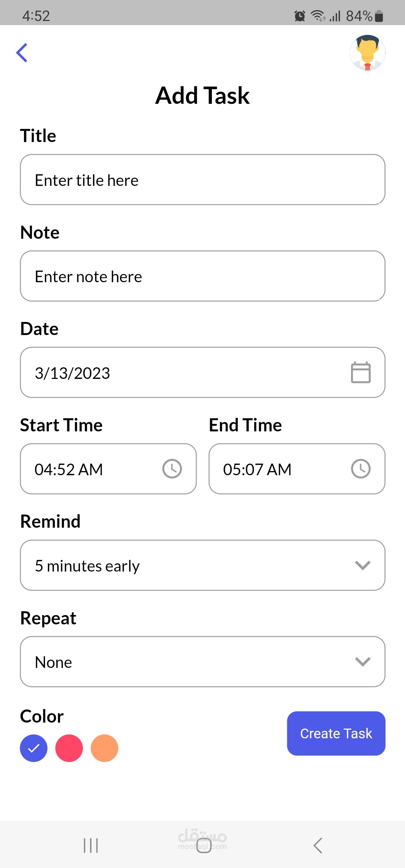Tap the clock icon for End Time
Viewport: 405px width, 868px height.
361,469
